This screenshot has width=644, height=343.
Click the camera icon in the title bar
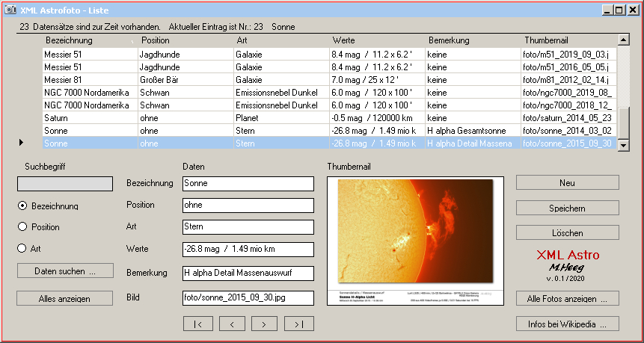[11, 10]
